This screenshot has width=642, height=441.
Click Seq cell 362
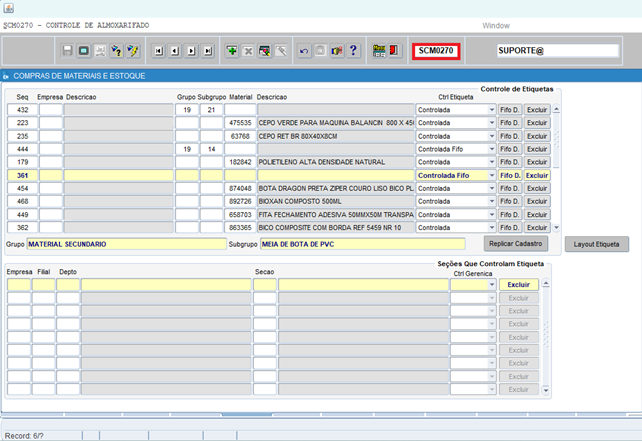click(x=23, y=228)
